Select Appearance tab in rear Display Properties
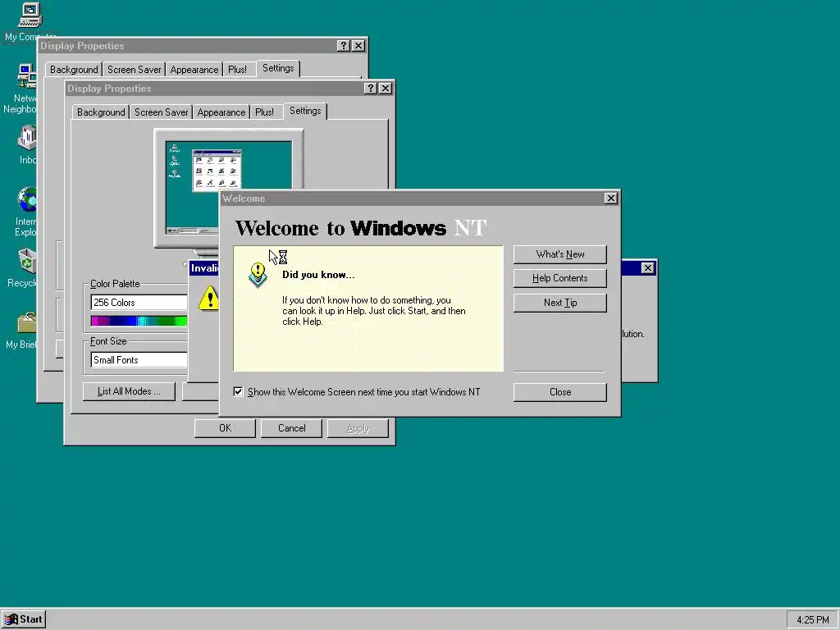The height and width of the screenshot is (630, 840). tap(194, 70)
